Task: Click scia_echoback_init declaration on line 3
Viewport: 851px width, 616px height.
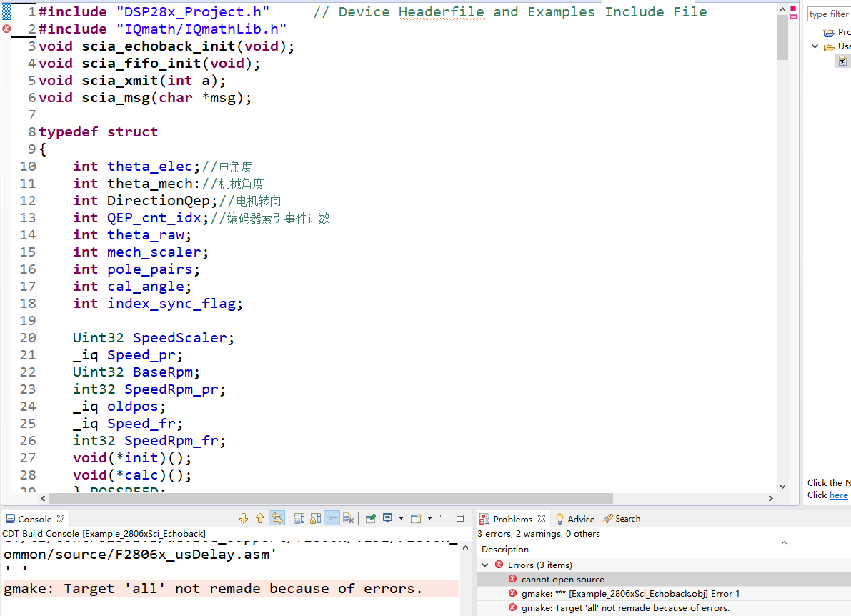Action: tap(166, 46)
